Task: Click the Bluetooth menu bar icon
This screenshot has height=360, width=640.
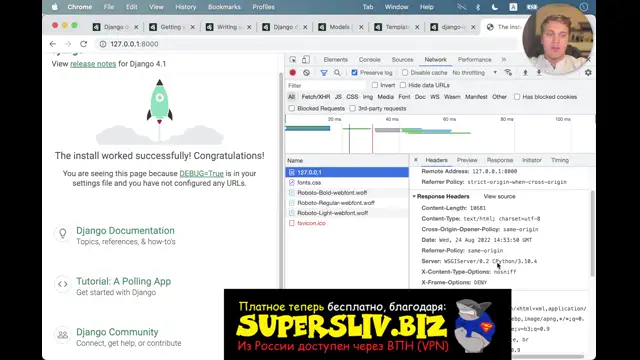Action: [478, 7]
